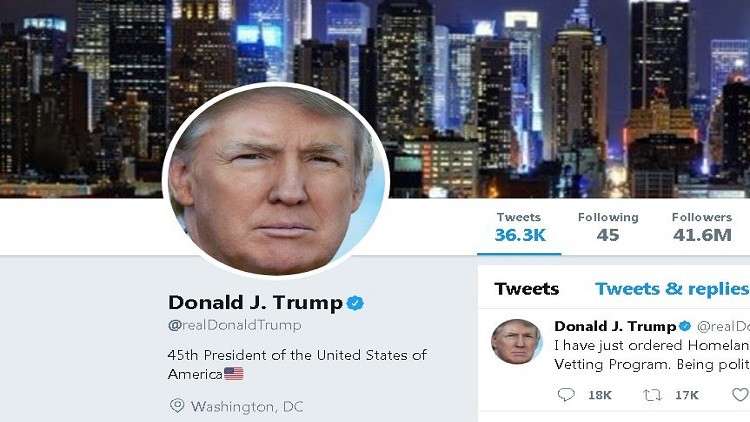The height and width of the screenshot is (422, 750).
Task: Open the Tweets count 36.3K tab
Action: coord(520,227)
